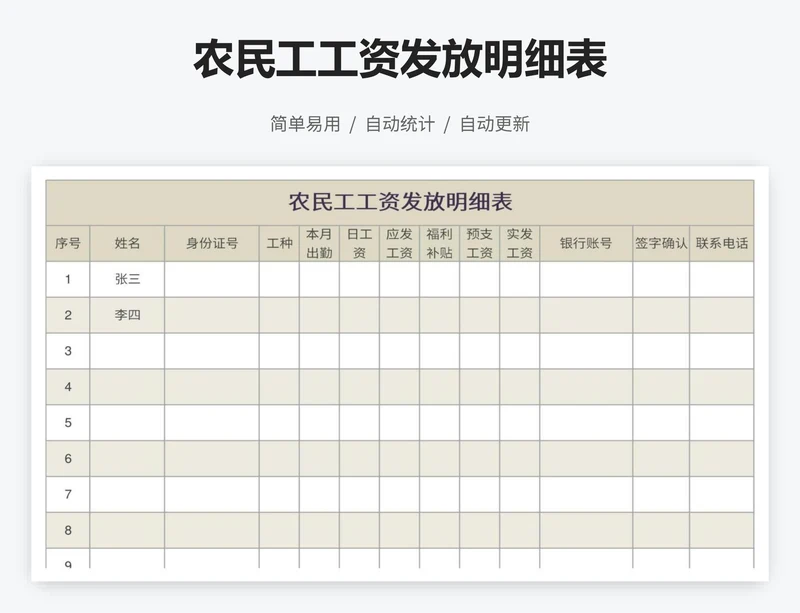This screenshot has width=800, height=613.
Task: Select the 日工资 column header
Action: [x=359, y=243]
